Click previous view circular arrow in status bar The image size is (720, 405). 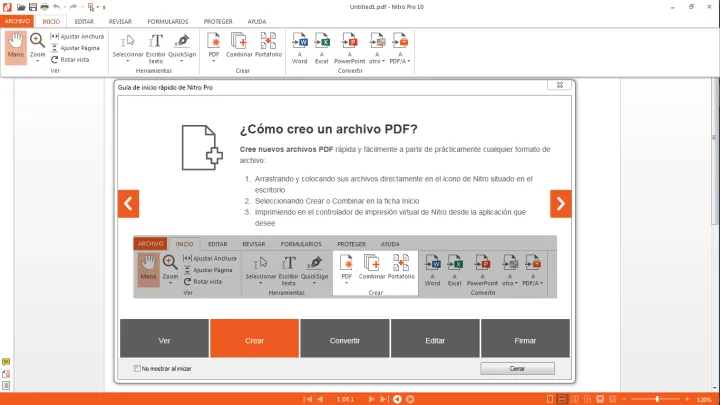coord(397,399)
